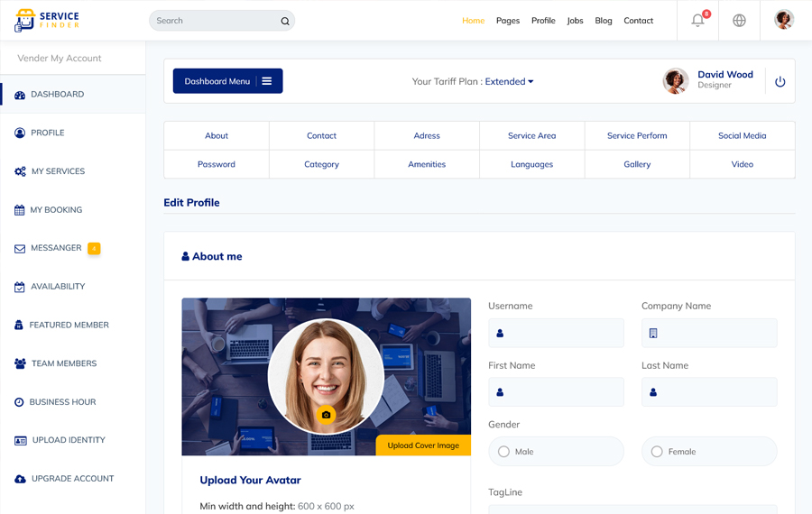Expand the Extended tariff plan dropdown
812x514 pixels.
coord(510,81)
